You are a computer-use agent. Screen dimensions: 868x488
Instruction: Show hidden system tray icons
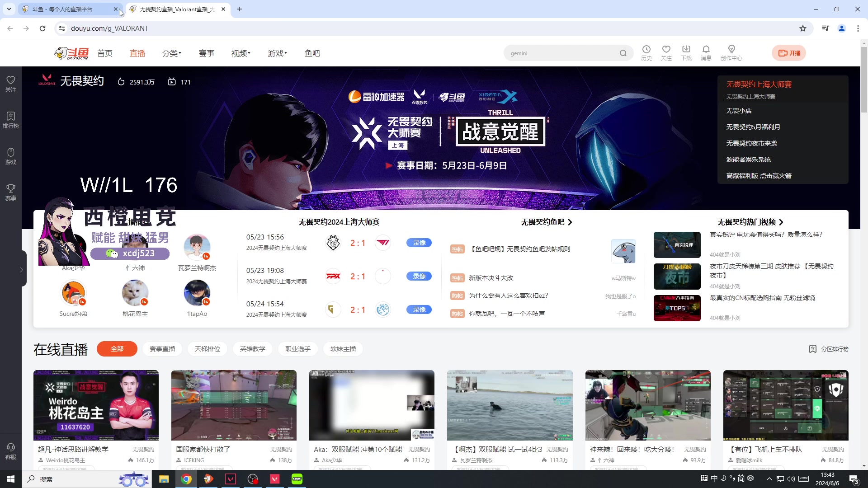pyautogui.click(x=769, y=479)
